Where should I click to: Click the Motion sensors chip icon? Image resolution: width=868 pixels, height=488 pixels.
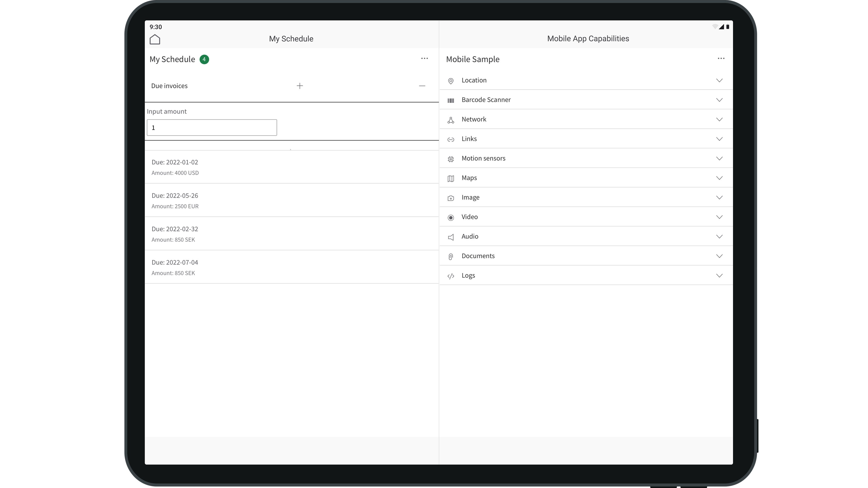tap(451, 159)
